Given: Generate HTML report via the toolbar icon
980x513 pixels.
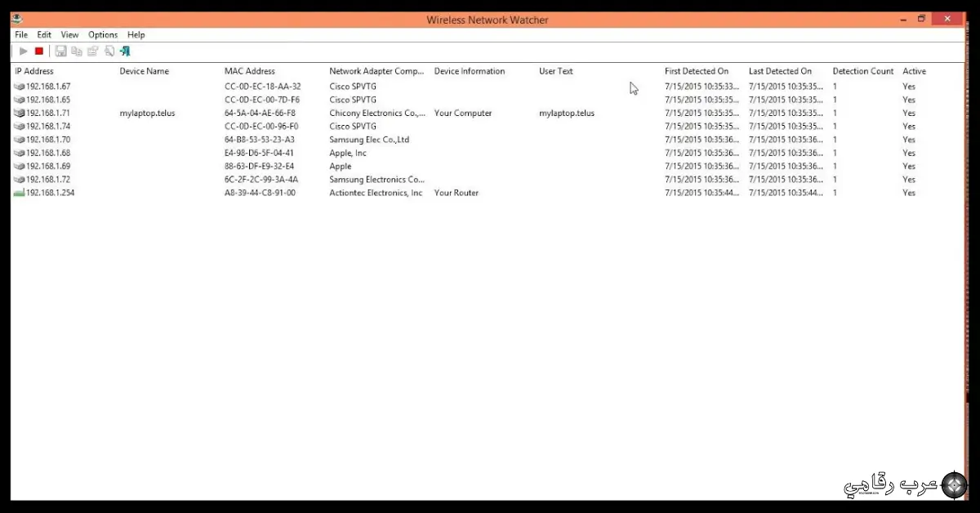Looking at the screenshot, I should pyautogui.click(x=109, y=51).
